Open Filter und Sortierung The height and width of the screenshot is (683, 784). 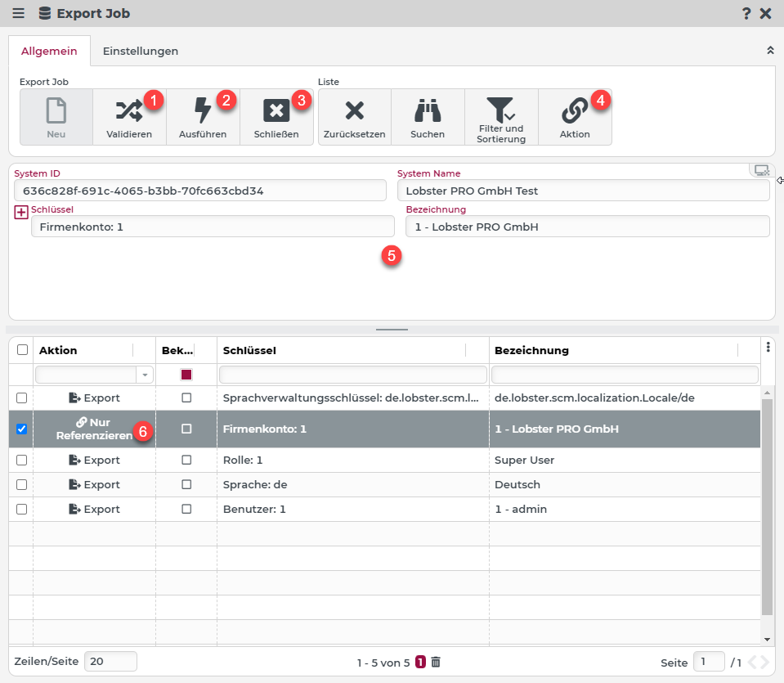point(501,117)
